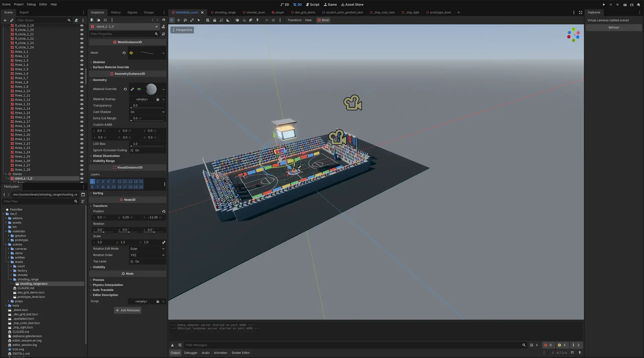The width and height of the screenshot is (644, 358).
Task: Click the attach script icon in Scene dock
Action: [x=76, y=20]
